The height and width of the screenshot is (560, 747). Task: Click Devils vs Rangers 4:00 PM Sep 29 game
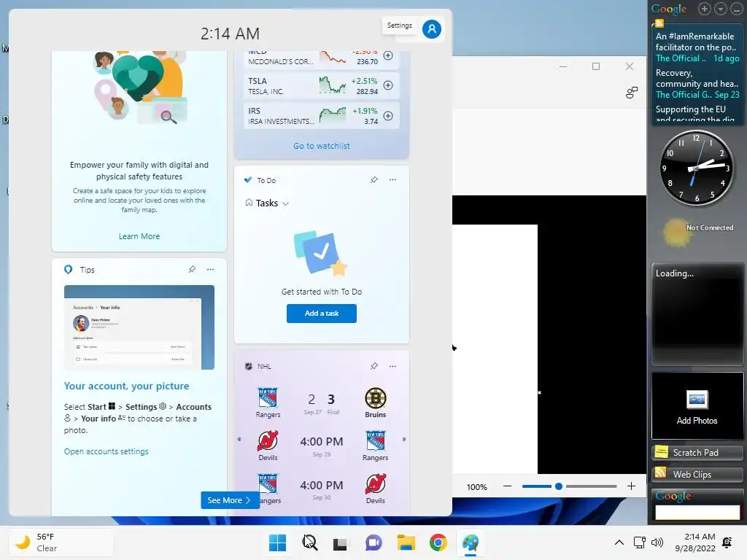tap(322, 446)
